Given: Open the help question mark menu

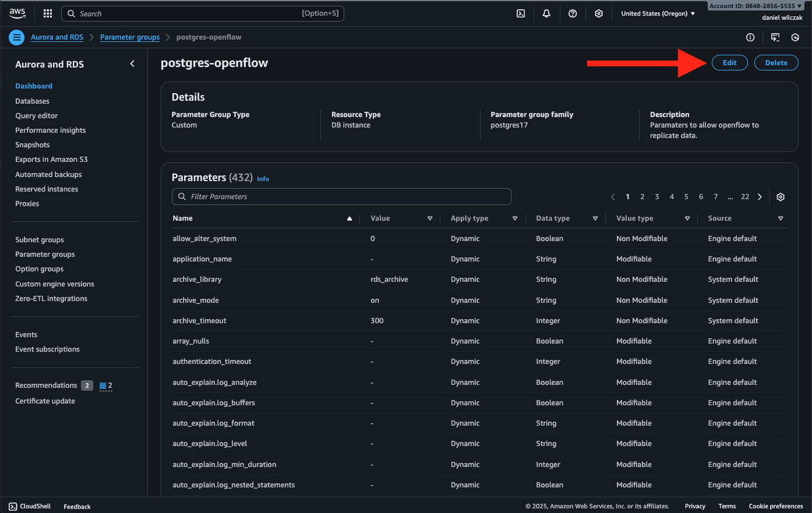Looking at the screenshot, I should 573,13.
